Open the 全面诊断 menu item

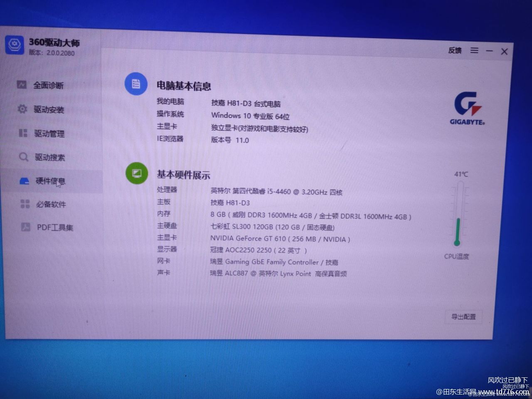click(48, 85)
